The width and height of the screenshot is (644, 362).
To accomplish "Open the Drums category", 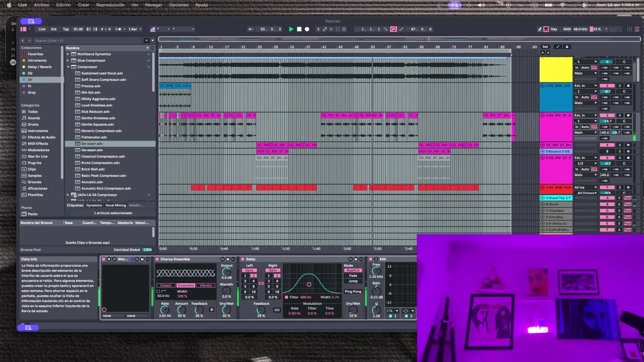I will pos(33,124).
